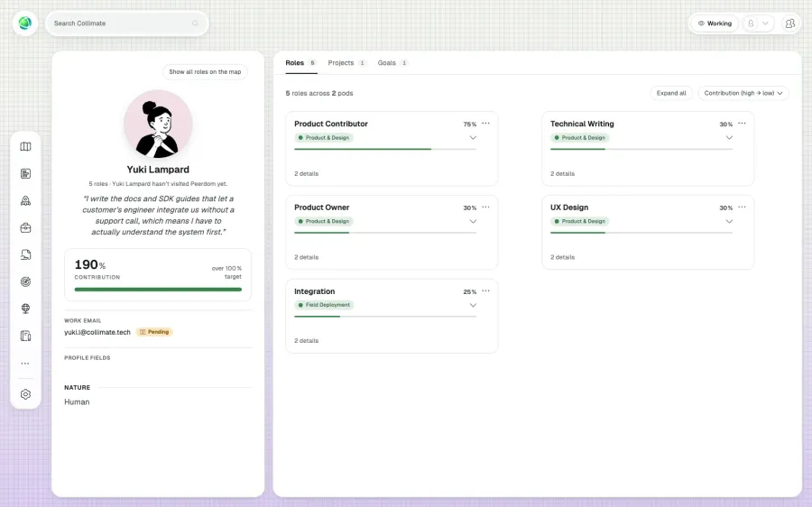Viewport: 812px width, 507px height.
Task: Click the search magnifier icon
Action: click(x=195, y=23)
